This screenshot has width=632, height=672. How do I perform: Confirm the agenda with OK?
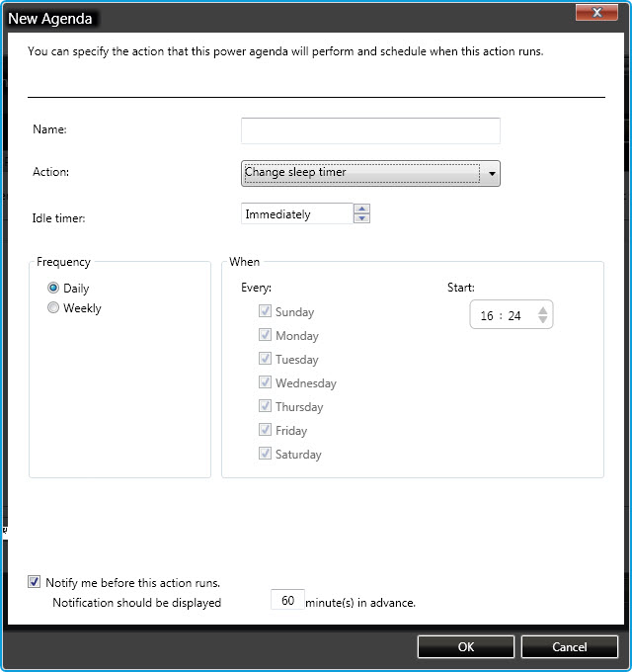(466, 646)
